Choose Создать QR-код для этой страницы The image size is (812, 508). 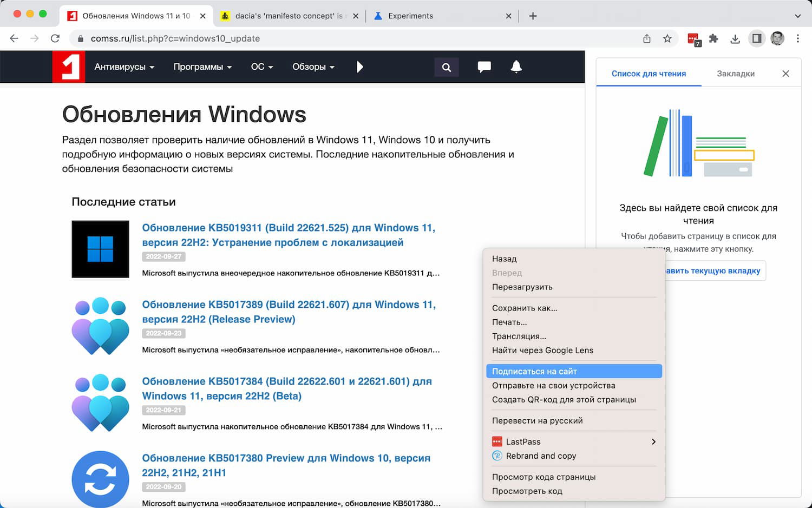574,400
